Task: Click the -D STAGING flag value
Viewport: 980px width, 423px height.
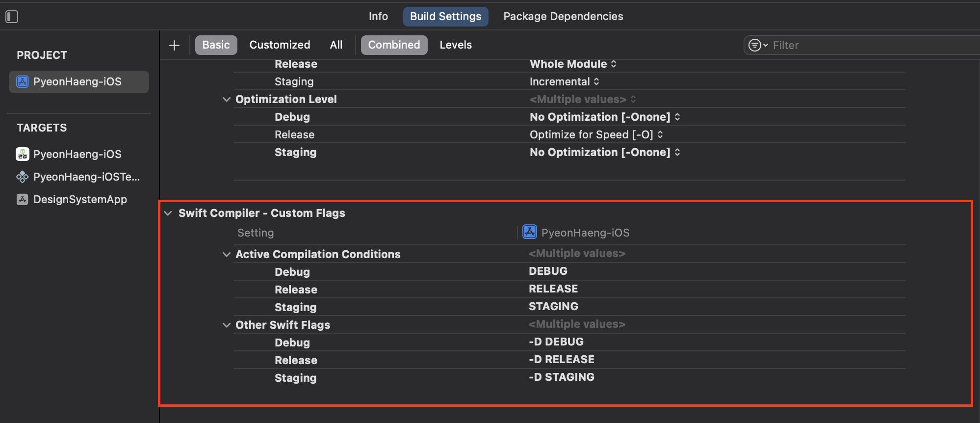Action: pos(562,377)
